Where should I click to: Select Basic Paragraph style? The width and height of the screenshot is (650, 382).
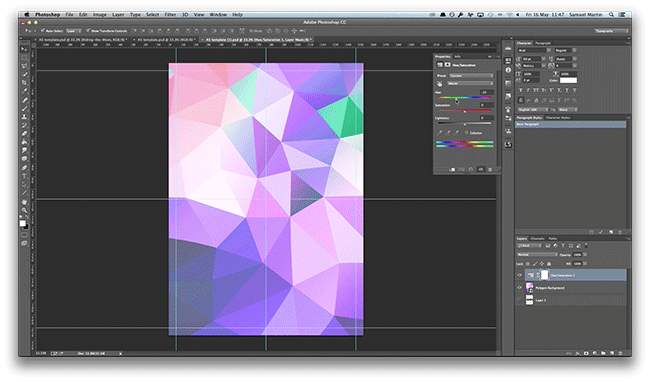tap(570, 124)
